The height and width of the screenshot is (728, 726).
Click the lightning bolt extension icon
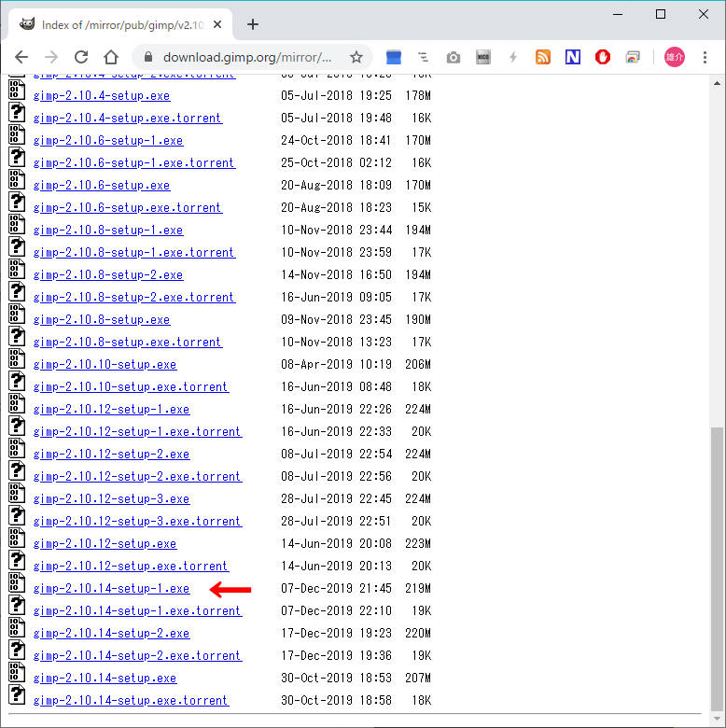pos(513,57)
